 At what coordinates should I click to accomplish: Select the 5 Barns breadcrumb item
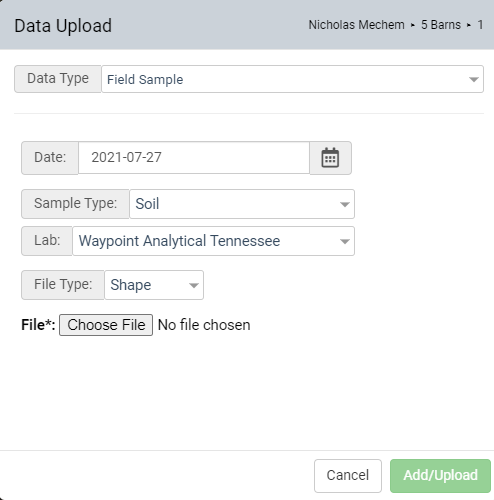point(441,25)
